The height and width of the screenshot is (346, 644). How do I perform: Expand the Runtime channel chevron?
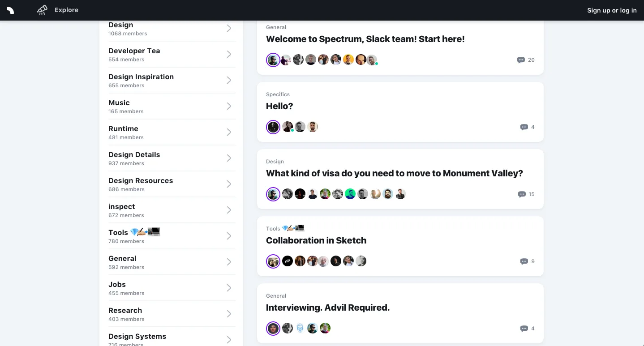point(229,132)
